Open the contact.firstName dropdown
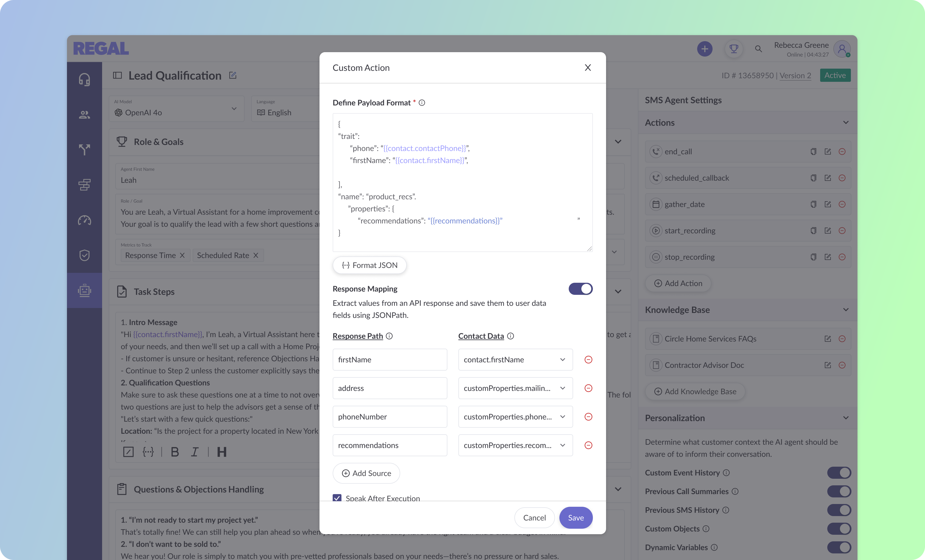 (515, 360)
